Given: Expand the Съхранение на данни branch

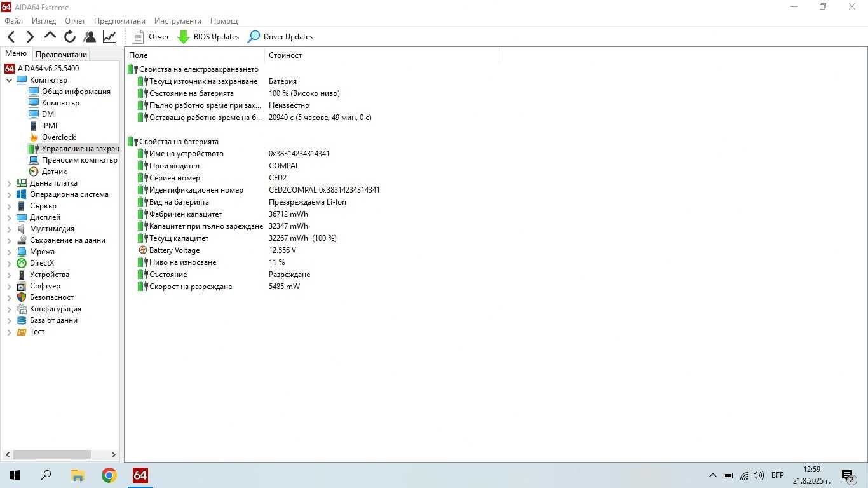Looking at the screenshot, I should tap(9, 240).
